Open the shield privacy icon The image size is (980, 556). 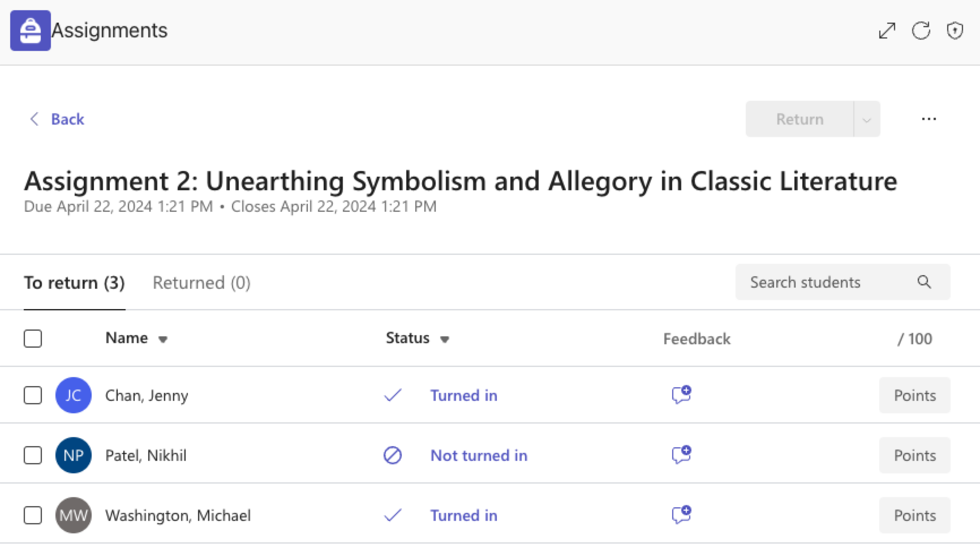(955, 31)
